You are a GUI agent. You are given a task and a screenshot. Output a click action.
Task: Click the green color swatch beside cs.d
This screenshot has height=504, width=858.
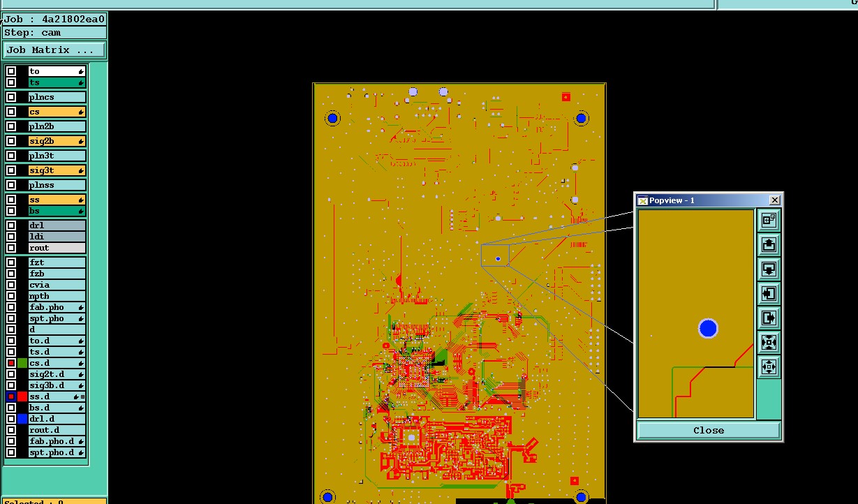click(22, 363)
